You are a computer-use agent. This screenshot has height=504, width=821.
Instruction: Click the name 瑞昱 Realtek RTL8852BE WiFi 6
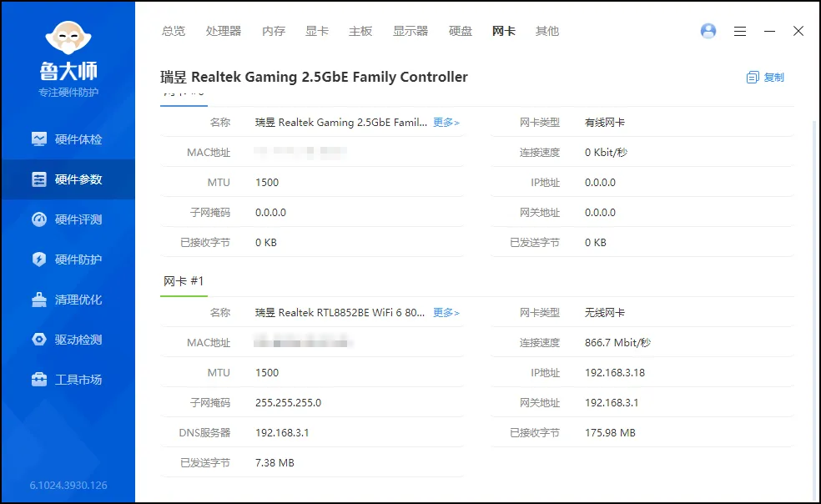click(x=340, y=312)
